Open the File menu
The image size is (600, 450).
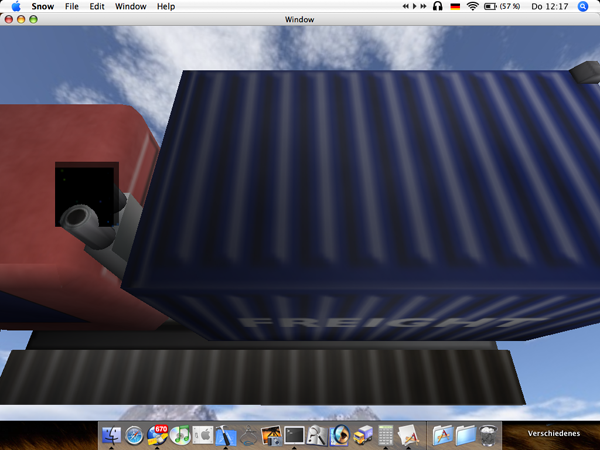[x=72, y=6]
